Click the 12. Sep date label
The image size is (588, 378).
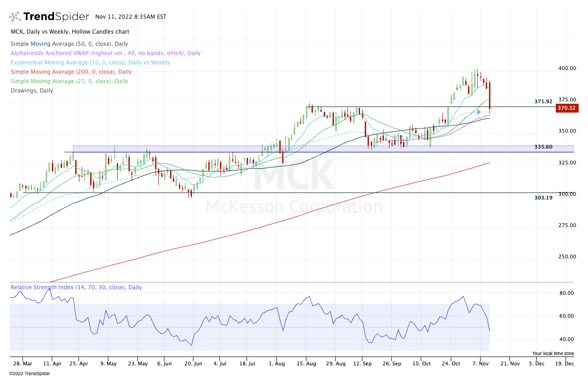tap(363, 363)
